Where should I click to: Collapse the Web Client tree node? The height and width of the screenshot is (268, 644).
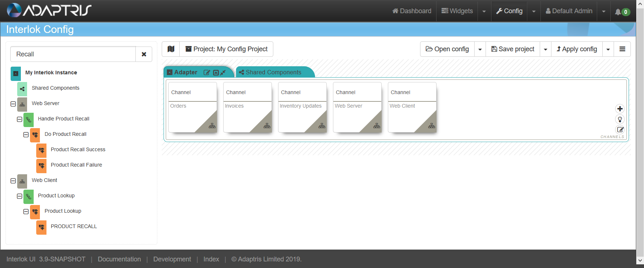coord(13,181)
